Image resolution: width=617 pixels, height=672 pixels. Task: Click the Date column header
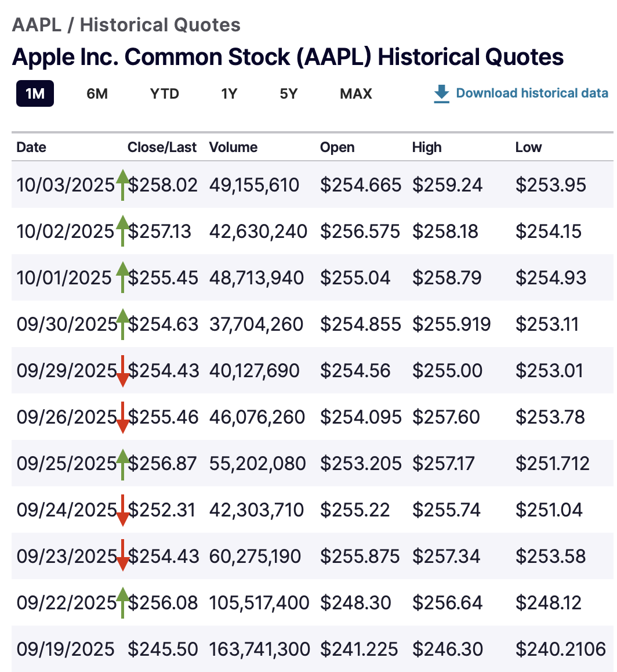(x=31, y=147)
